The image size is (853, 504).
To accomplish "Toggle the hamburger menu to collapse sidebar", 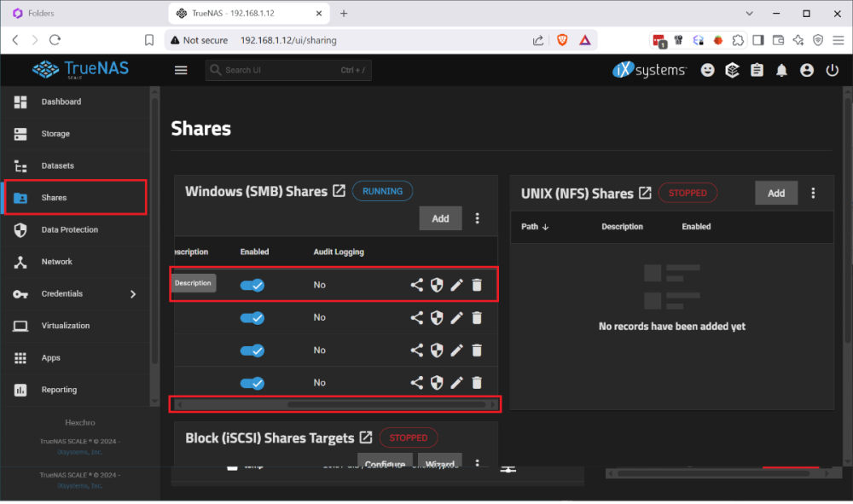I will point(181,70).
